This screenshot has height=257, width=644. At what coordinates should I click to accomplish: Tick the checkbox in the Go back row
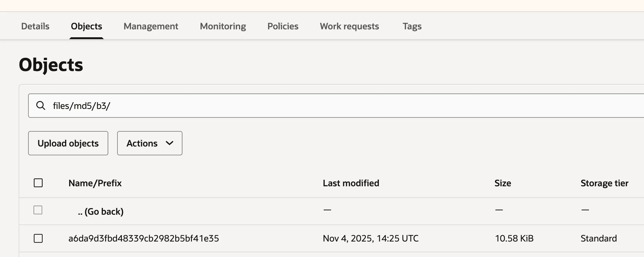point(38,210)
